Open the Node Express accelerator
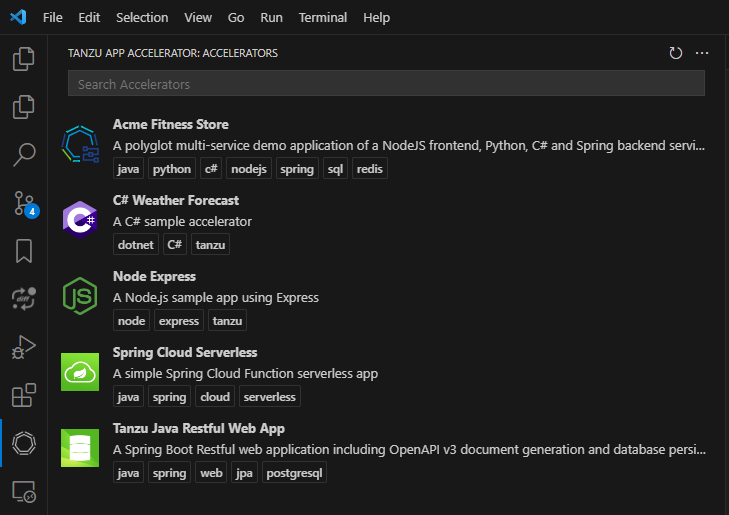The width and height of the screenshot is (729, 515). pyautogui.click(x=154, y=277)
